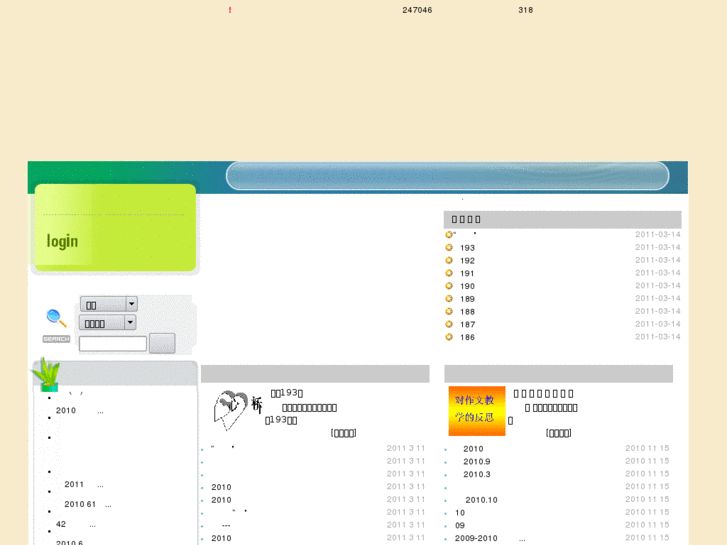This screenshot has width=727, height=545.
Task: Focus the search keyword text field
Action: click(113, 344)
